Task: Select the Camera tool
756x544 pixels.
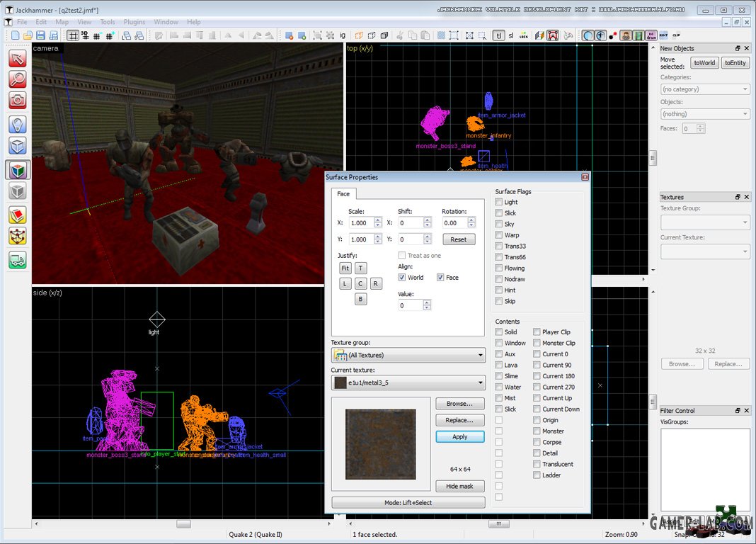Action: pyautogui.click(x=18, y=101)
